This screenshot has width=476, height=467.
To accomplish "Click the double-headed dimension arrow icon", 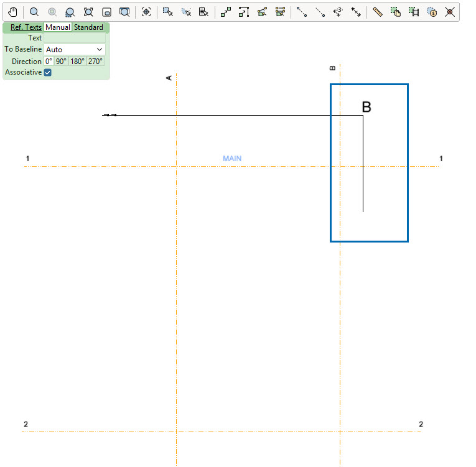I will [356, 12].
